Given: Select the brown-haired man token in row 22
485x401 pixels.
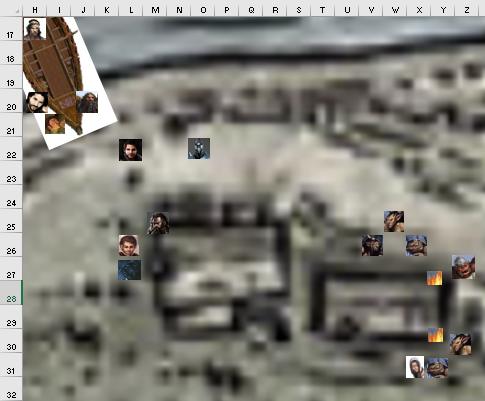Looking at the screenshot, I should point(130,150).
